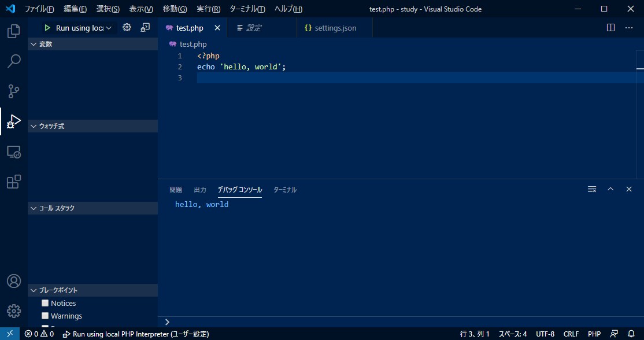Collapse the 変数 section
This screenshot has width=644, height=340.
[92, 45]
